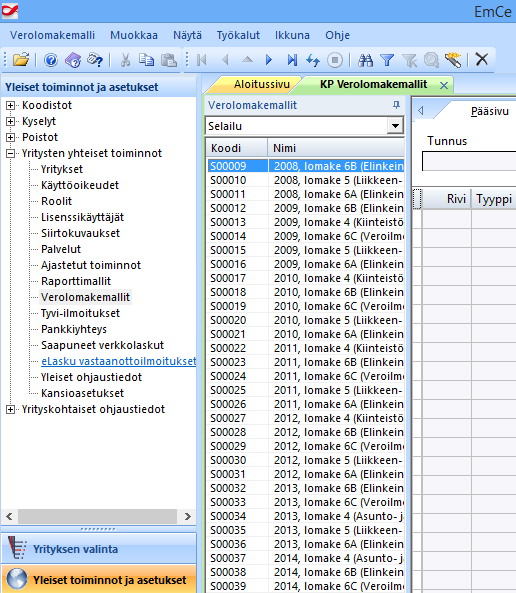Click the Yrityksen valinta panel button
The height and width of the screenshot is (593, 516).
click(x=99, y=548)
